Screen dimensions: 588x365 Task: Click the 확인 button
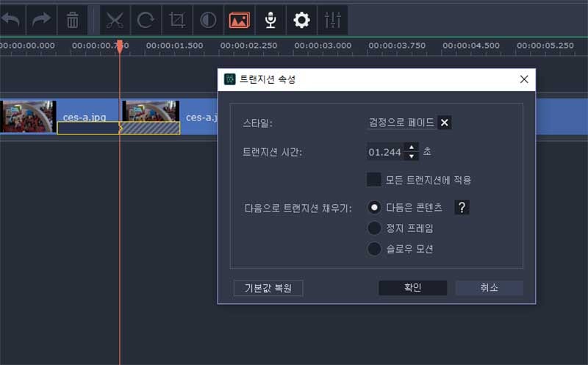point(412,287)
